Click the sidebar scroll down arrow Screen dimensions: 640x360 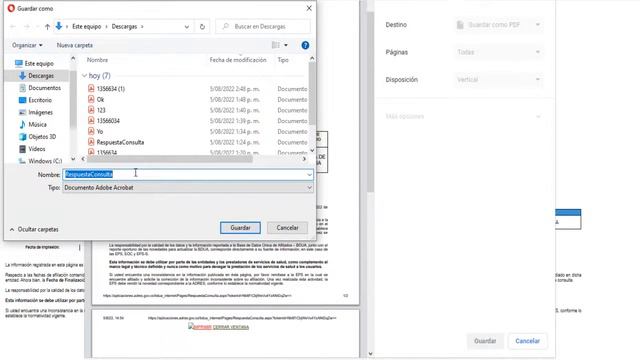[x=73, y=159]
